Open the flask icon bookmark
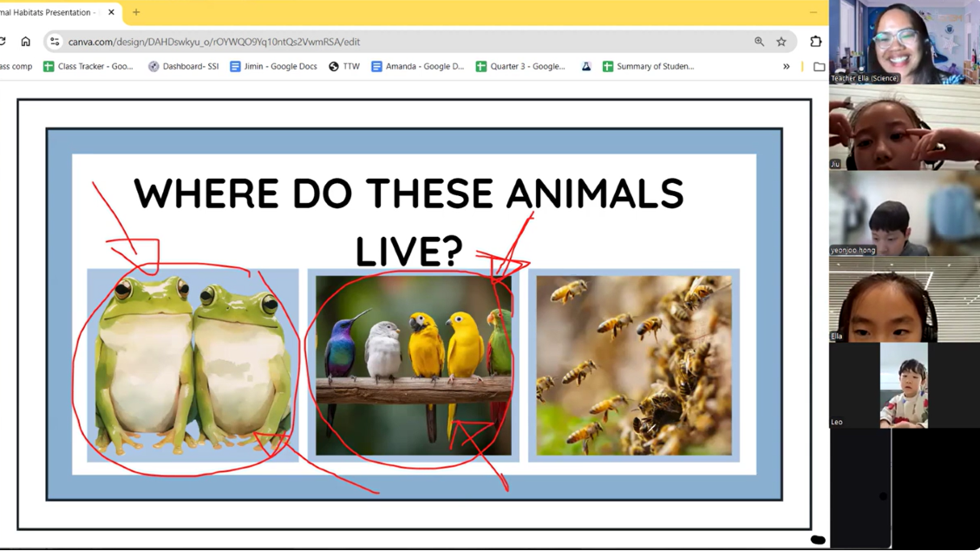 [x=586, y=67]
